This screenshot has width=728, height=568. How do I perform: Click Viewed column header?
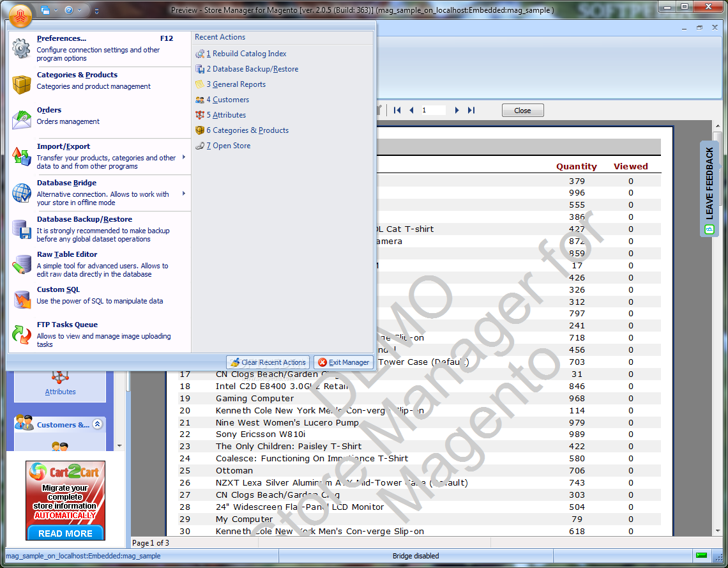(x=630, y=166)
